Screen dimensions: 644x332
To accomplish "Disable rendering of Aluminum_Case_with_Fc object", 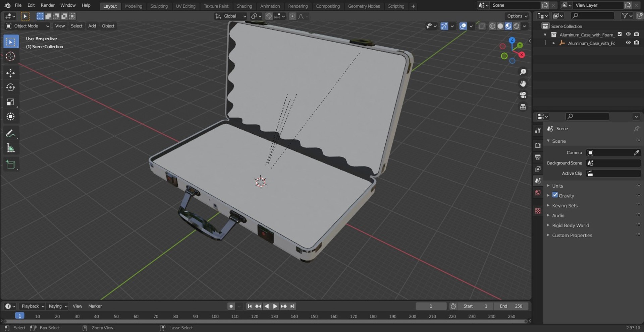I will pyautogui.click(x=636, y=43).
